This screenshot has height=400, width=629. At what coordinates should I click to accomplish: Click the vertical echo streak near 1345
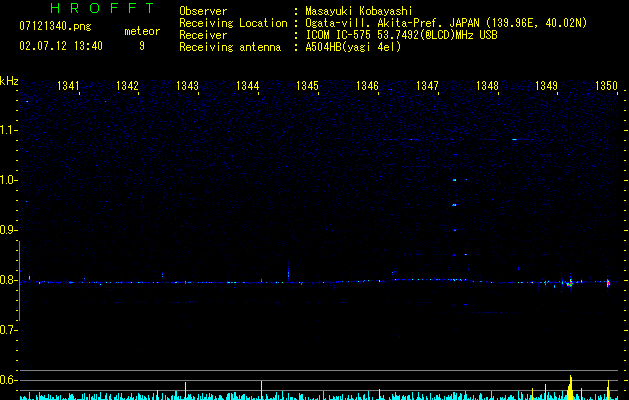(288, 272)
